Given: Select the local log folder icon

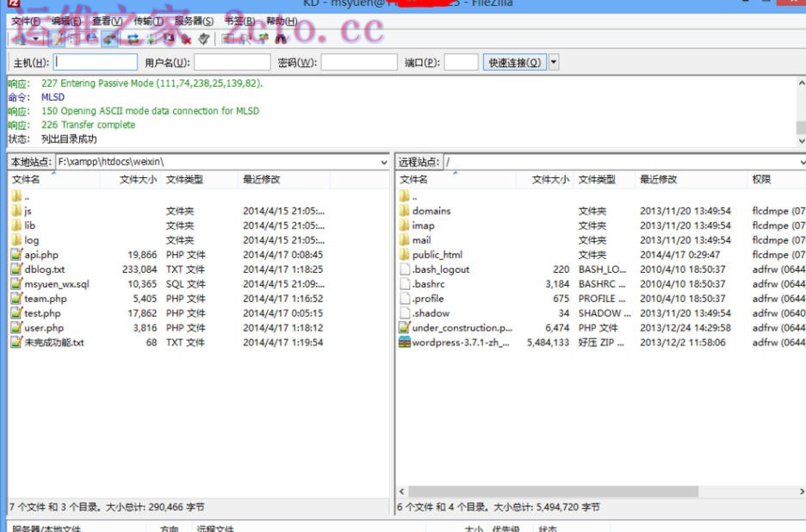Looking at the screenshot, I should pyautogui.click(x=16, y=239).
